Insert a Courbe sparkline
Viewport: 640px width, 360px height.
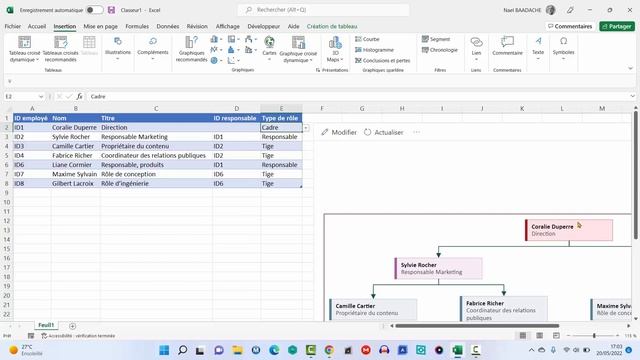pos(367,39)
